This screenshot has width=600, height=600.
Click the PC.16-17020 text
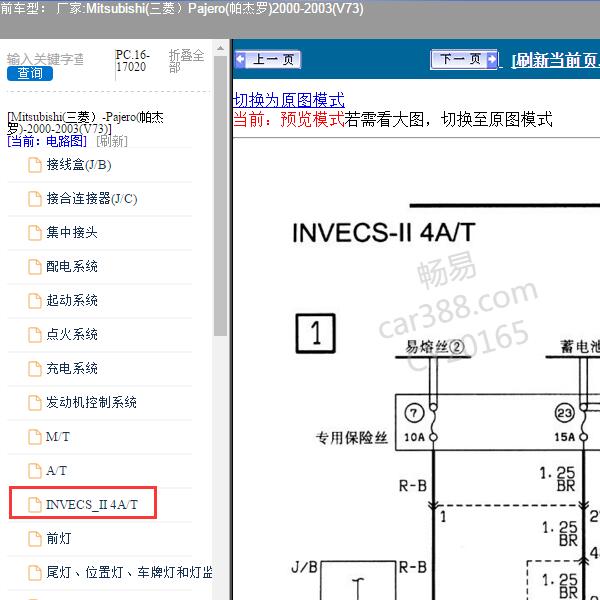tap(133, 61)
